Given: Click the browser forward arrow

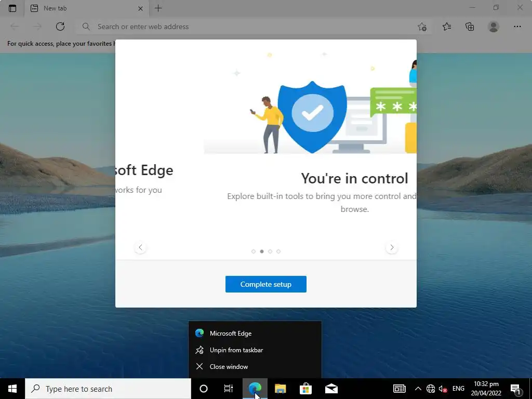Looking at the screenshot, I should coord(37,26).
